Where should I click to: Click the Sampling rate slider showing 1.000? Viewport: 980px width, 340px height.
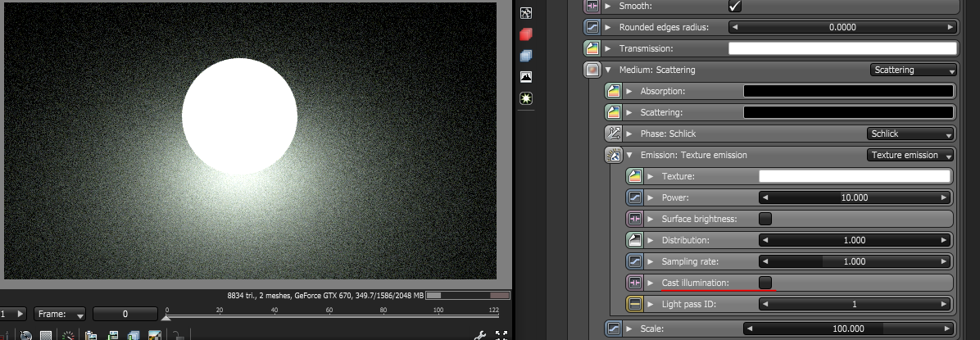coord(855,261)
